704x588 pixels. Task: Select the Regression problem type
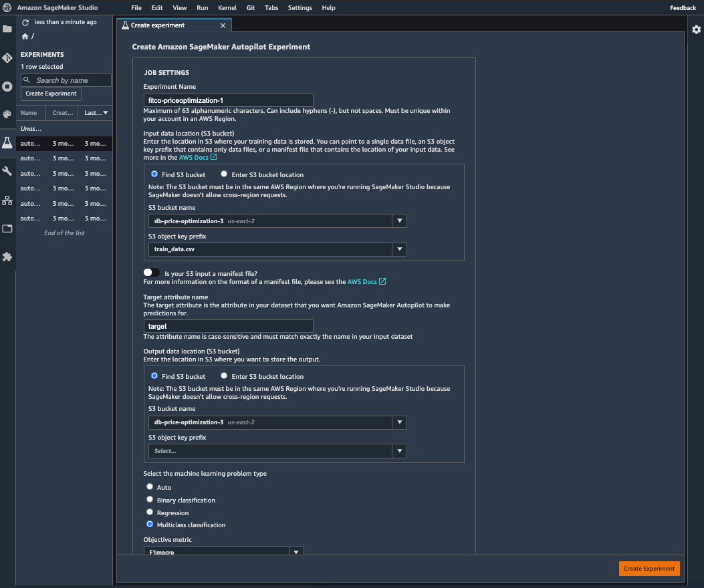pos(150,512)
